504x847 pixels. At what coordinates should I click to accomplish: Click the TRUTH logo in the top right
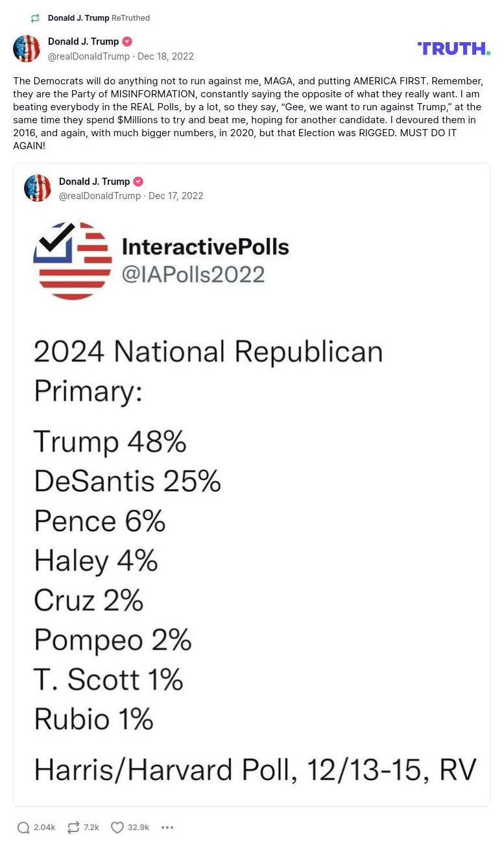(453, 48)
